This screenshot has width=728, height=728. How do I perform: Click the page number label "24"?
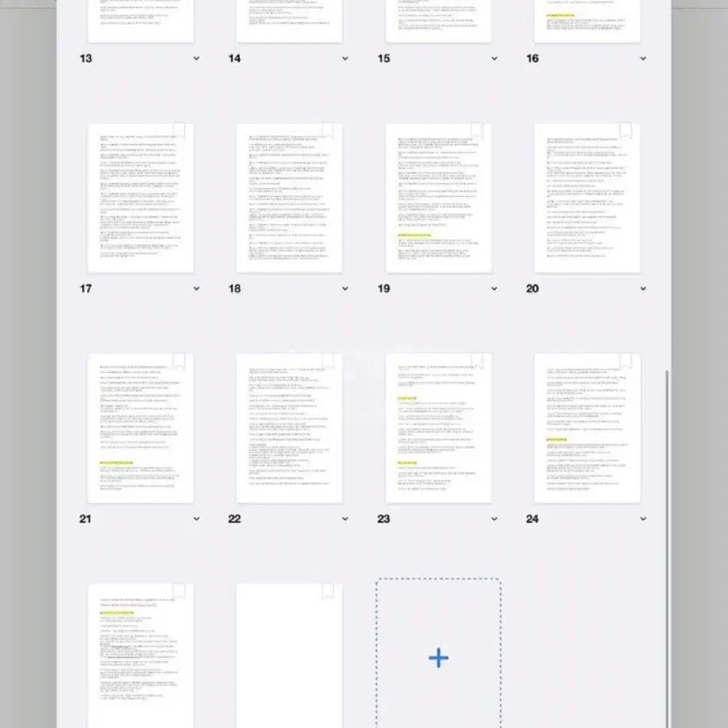coord(533,519)
